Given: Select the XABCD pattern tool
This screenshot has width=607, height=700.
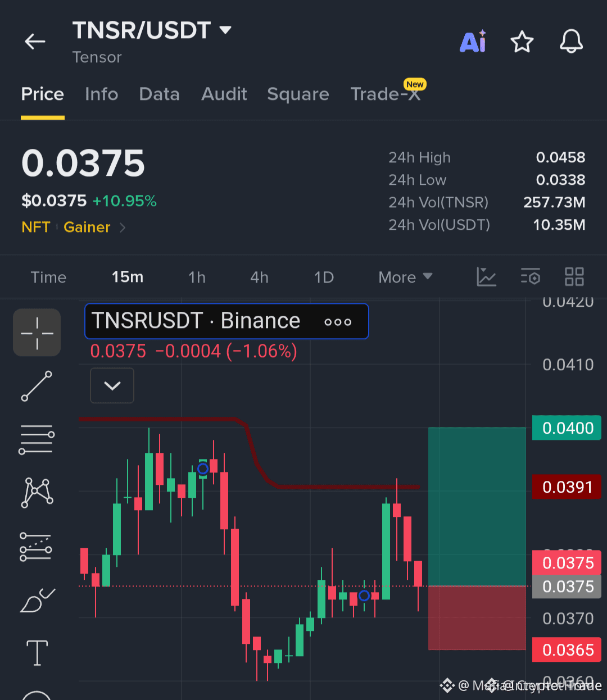Looking at the screenshot, I should (x=37, y=493).
